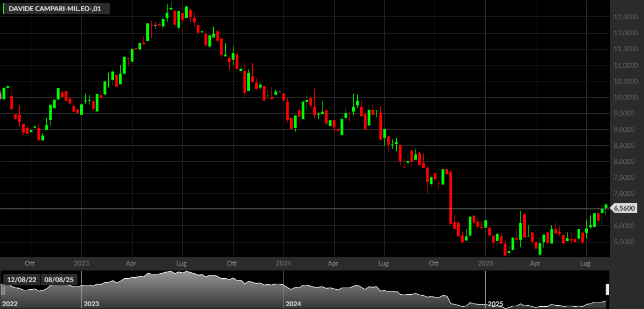Click the 12/08/22 start date field
The image size is (644, 309).
[21, 280]
